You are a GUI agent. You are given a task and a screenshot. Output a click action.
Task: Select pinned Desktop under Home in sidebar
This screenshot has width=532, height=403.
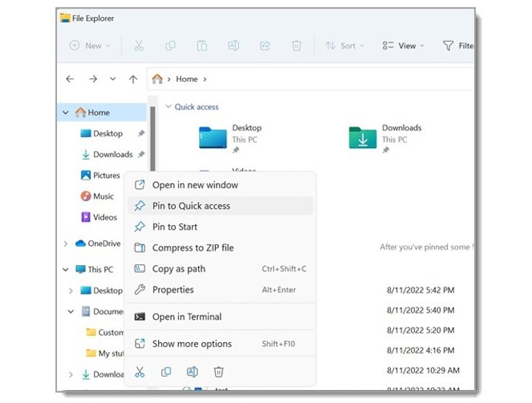[x=108, y=133]
